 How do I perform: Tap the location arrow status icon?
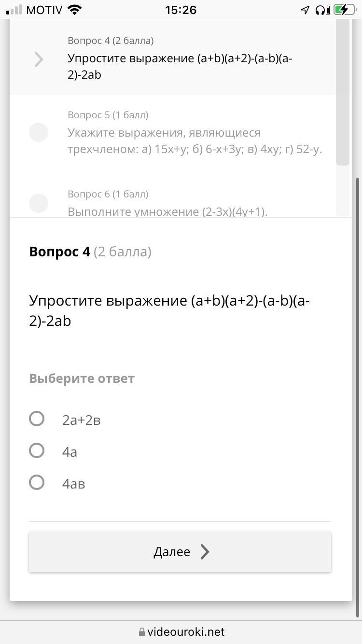click(305, 10)
